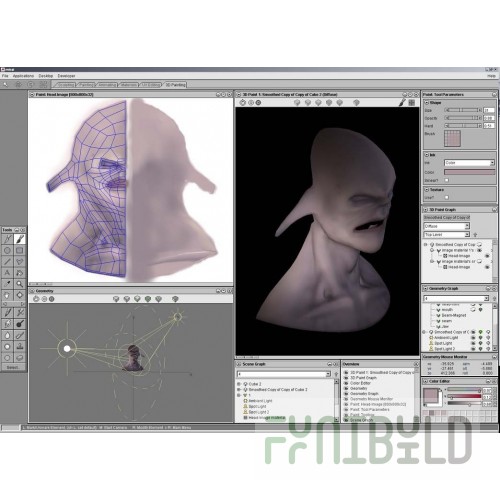This screenshot has height=500, width=500.
Task: Toggle eye visibility for Spot Light
Action: click(x=473, y=343)
